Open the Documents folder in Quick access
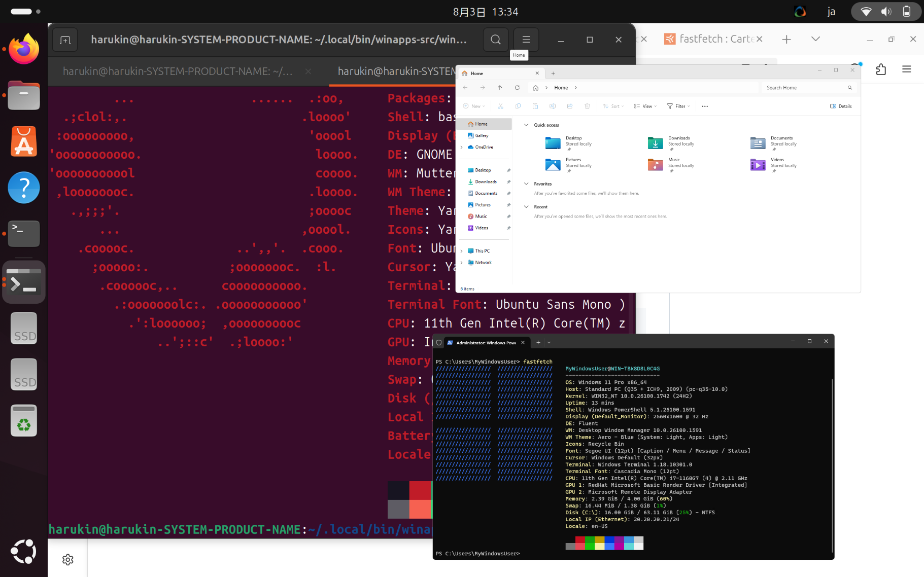The image size is (924, 577). coord(774,143)
